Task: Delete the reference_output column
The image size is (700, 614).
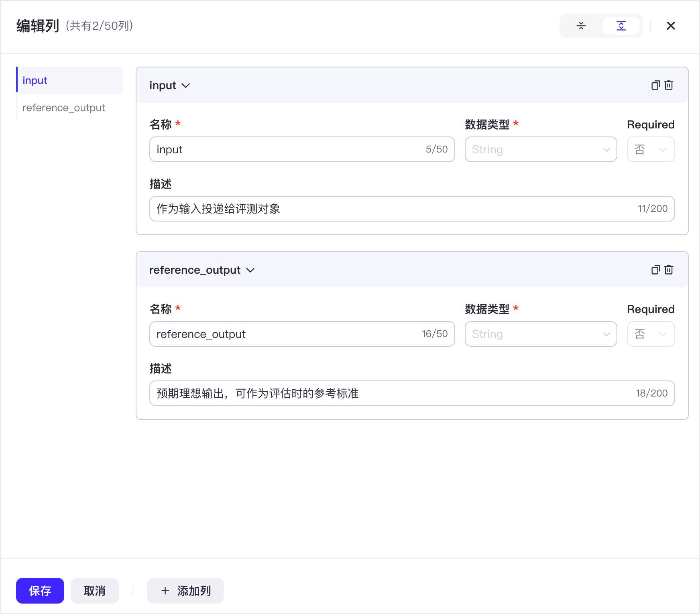Action: pyautogui.click(x=669, y=270)
